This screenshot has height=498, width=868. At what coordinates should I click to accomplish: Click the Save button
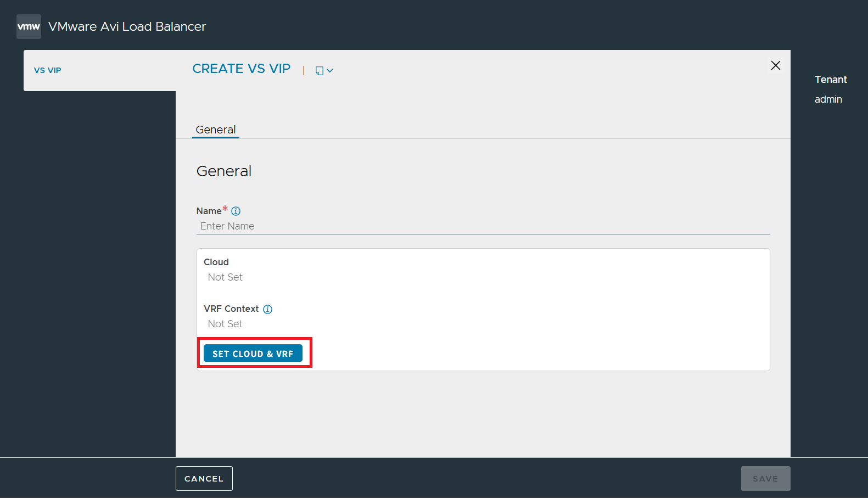[x=765, y=478]
